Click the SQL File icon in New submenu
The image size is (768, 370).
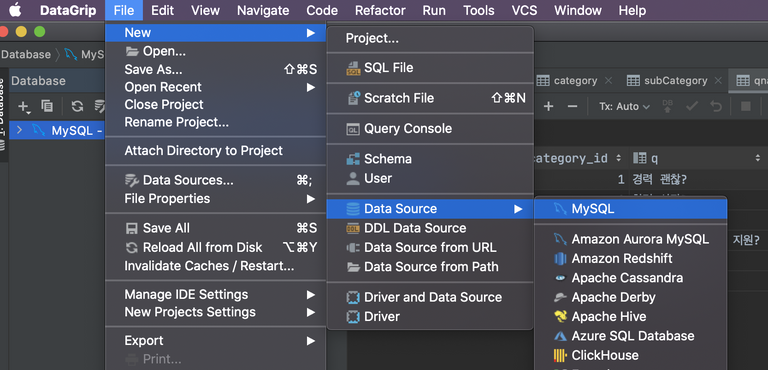353,68
